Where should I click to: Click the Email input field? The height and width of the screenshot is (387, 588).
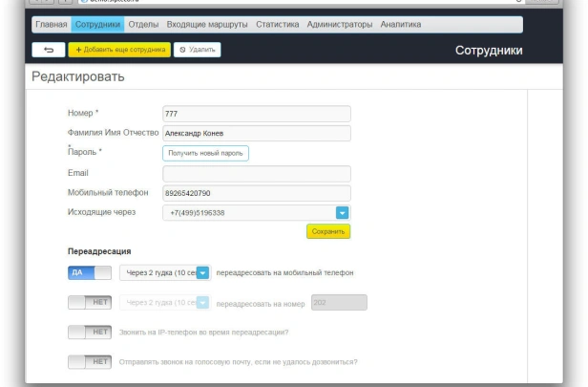(257, 174)
